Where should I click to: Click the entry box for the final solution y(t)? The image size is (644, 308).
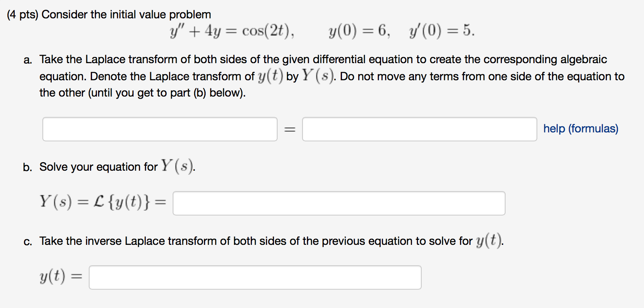[x=255, y=277]
